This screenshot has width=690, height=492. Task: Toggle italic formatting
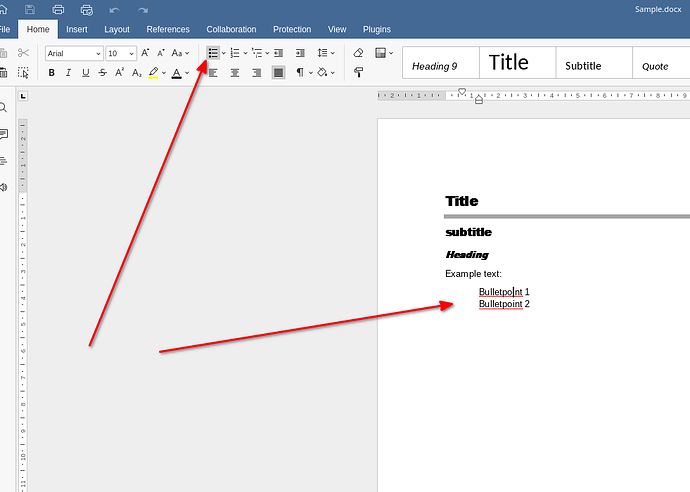click(x=68, y=73)
